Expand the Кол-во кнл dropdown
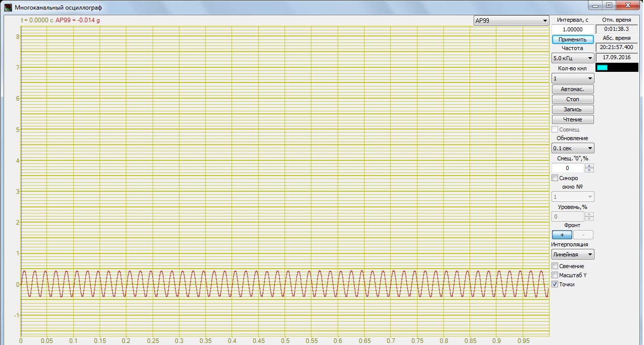This screenshot has height=345, width=644. point(573,78)
